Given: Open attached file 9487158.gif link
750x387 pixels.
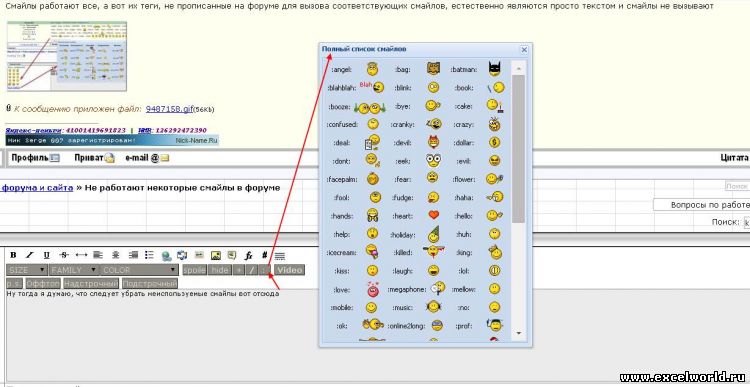Looking at the screenshot, I should [x=169, y=109].
